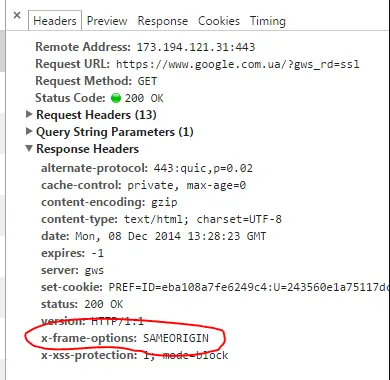The width and height of the screenshot is (390, 380).
Task: Click the green status code indicator
Action: pyautogui.click(x=116, y=98)
